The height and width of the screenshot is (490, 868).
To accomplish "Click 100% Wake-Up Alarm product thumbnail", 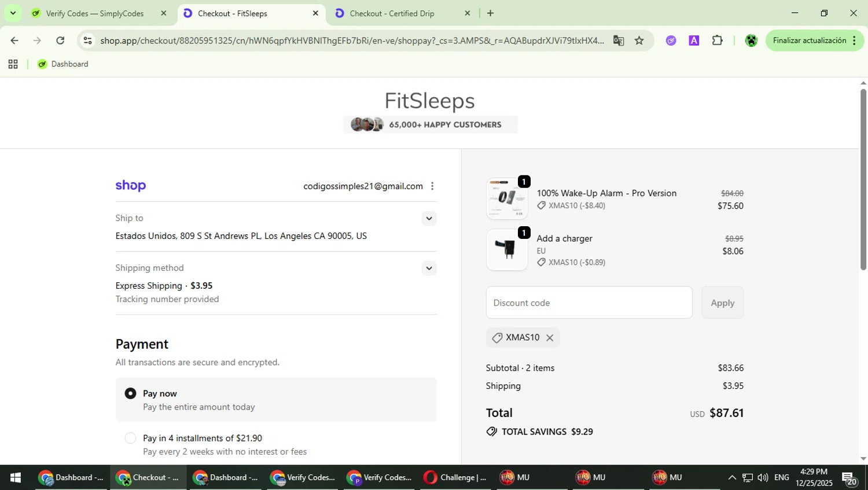I will 507,198.
